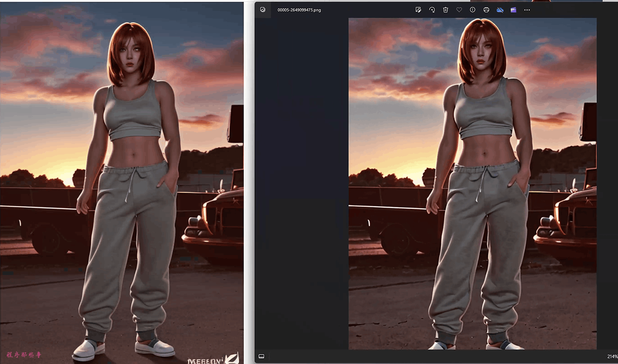Click the OneDrive cloud backup icon
The image size is (618, 364).
(500, 10)
